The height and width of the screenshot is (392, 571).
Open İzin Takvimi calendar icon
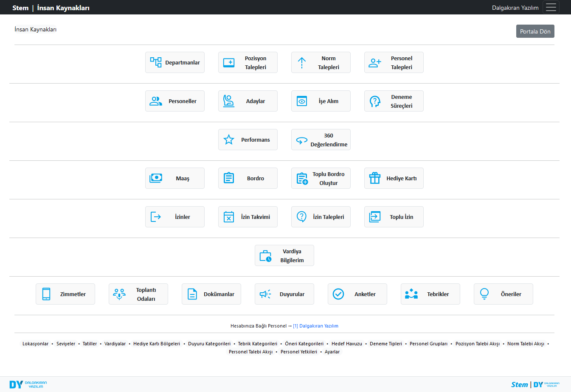(229, 217)
